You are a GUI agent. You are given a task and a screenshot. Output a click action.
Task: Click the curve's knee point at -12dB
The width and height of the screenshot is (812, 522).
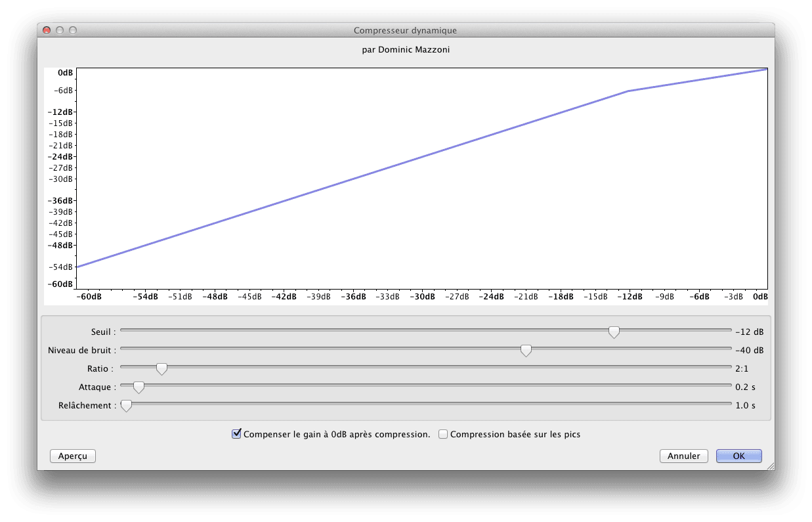(628, 91)
